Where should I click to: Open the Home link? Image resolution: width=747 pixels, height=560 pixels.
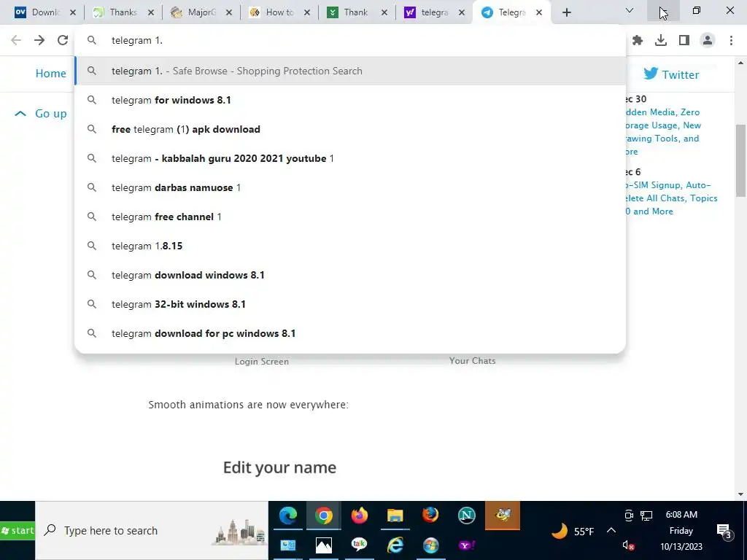pyautogui.click(x=50, y=74)
